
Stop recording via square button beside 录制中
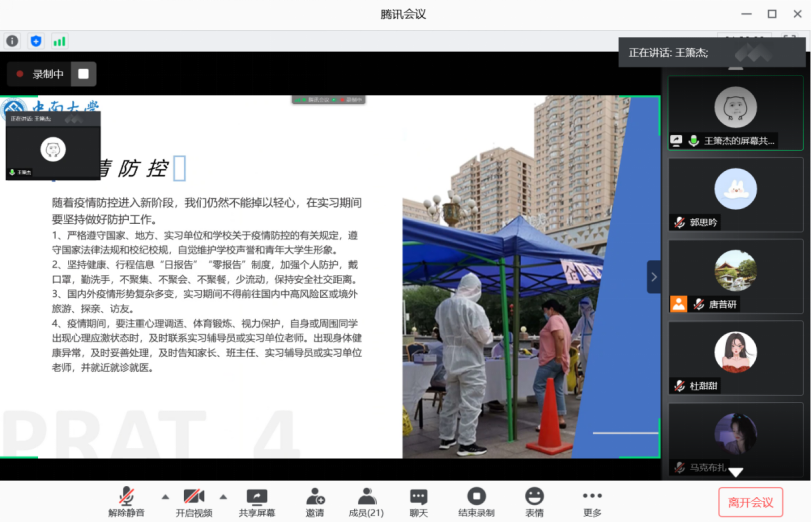pyautogui.click(x=84, y=74)
